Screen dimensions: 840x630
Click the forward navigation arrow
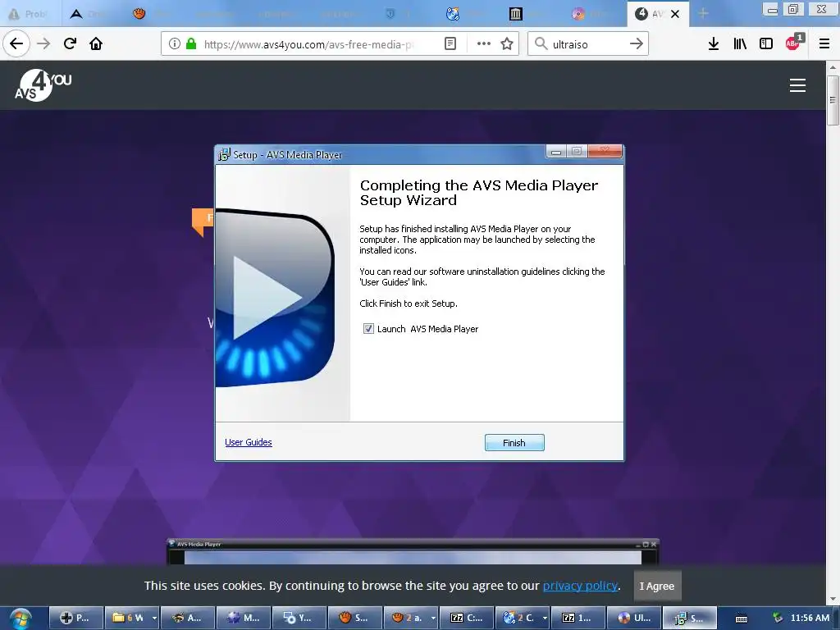click(43, 43)
